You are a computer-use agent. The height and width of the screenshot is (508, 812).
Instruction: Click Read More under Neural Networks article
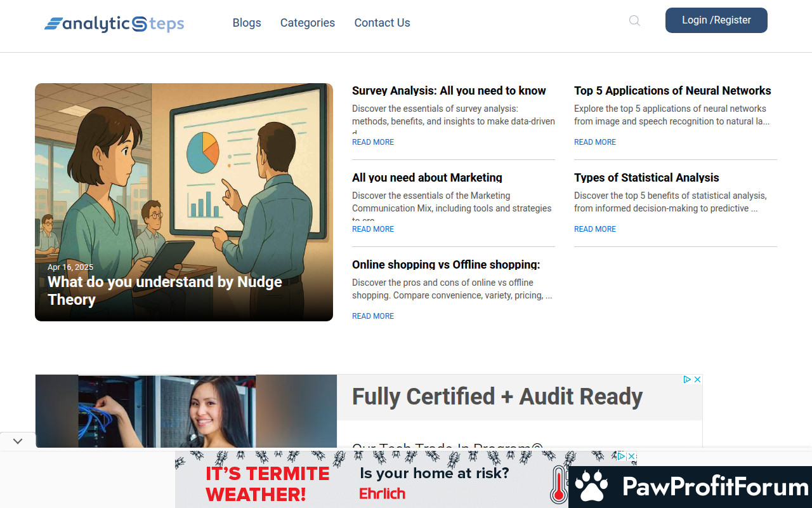tap(595, 142)
